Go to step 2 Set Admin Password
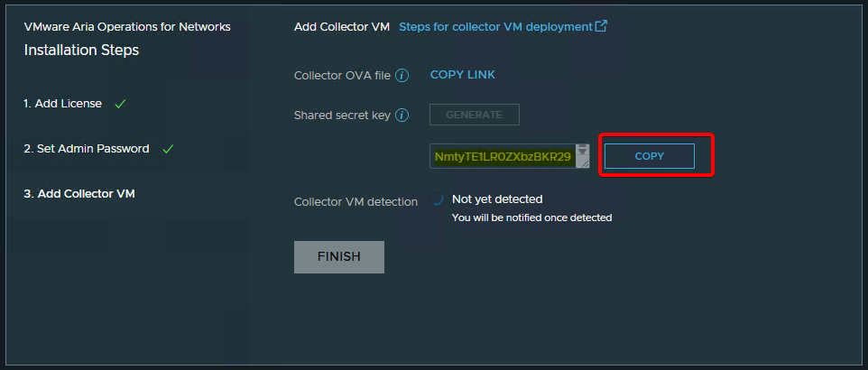This screenshot has width=868, height=370. 87,149
